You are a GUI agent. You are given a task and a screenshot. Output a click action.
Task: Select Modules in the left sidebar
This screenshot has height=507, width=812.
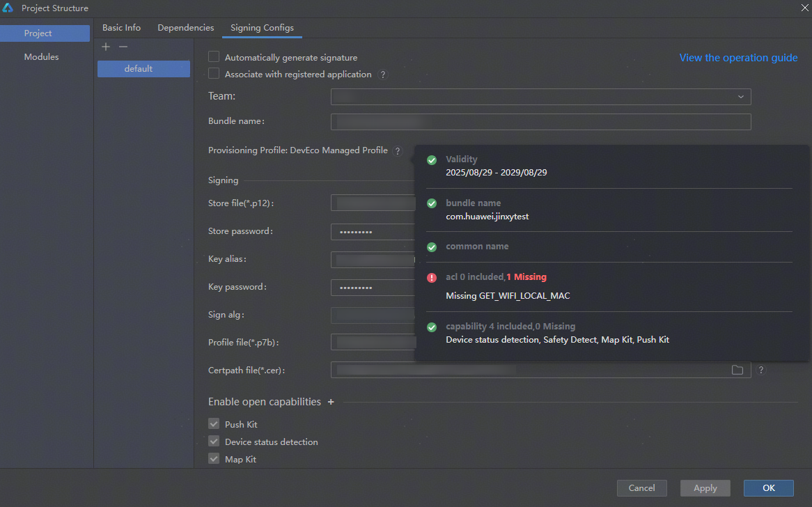point(42,57)
